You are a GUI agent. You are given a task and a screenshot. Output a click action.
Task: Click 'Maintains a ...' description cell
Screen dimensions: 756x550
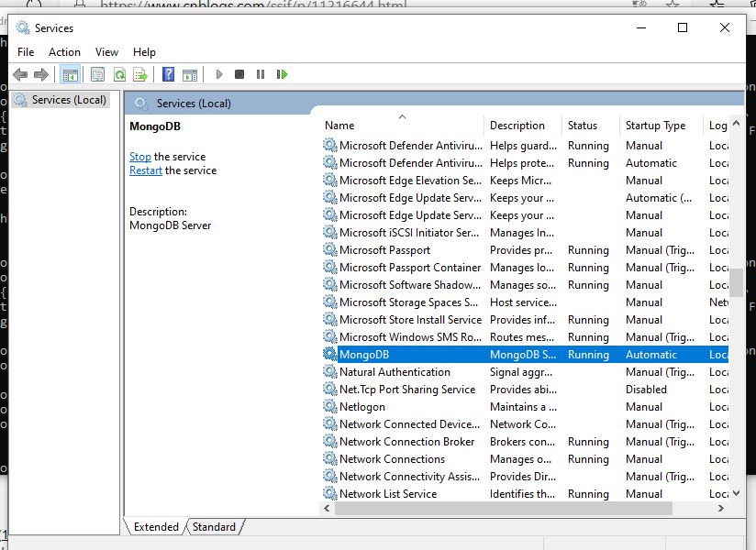pos(523,407)
